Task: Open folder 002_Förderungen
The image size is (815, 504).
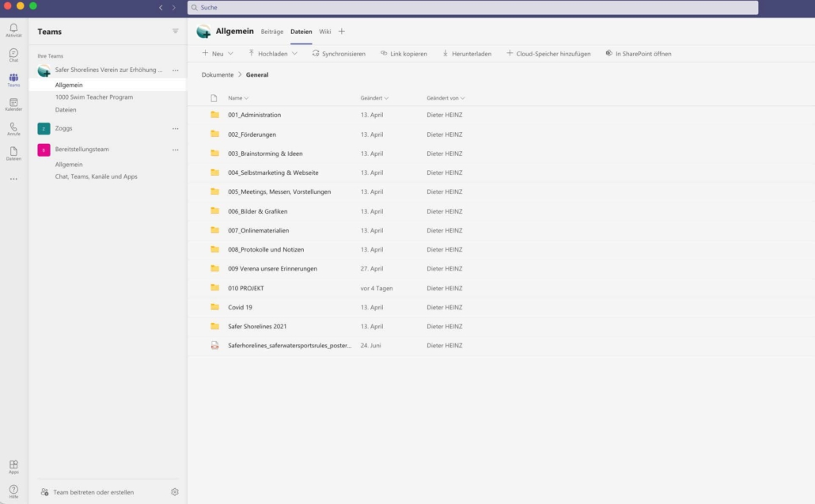Action: coord(252,134)
